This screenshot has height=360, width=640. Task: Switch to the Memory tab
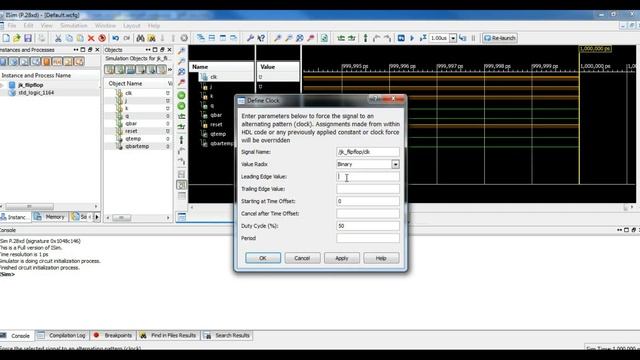click(x=49, y=217)
